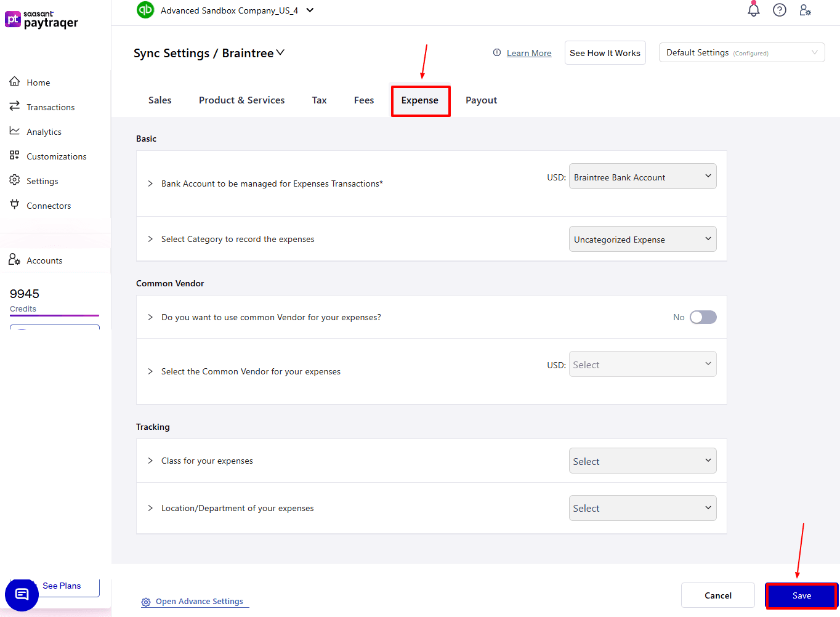This screenshot has width=840, height=617.
Task: Expand the Bank Account for Expenses row
Action: (150, 183)
